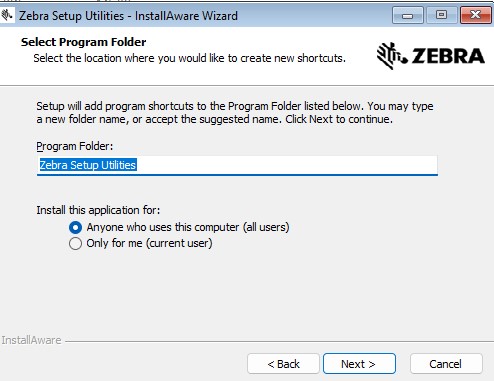Click the zebra head graphic in the header logo
The height and width of the screenshot is (381, 494).
(392, 56)
